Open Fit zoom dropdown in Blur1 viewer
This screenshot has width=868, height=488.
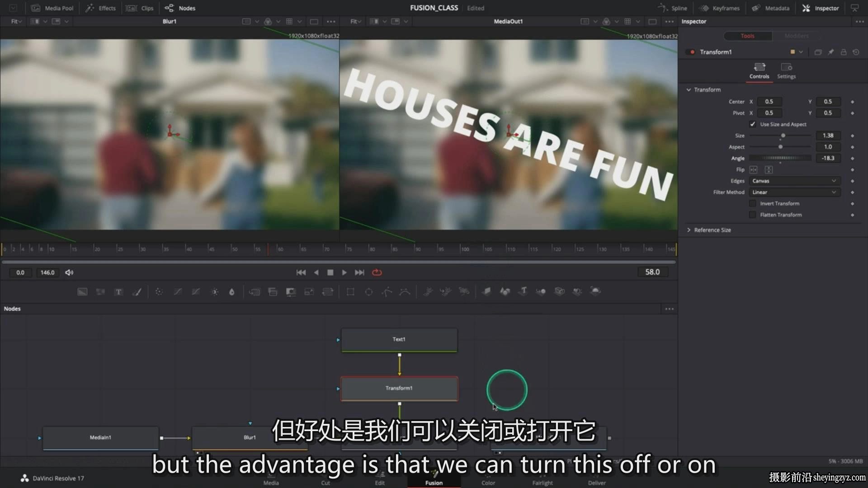pos(16,22)
